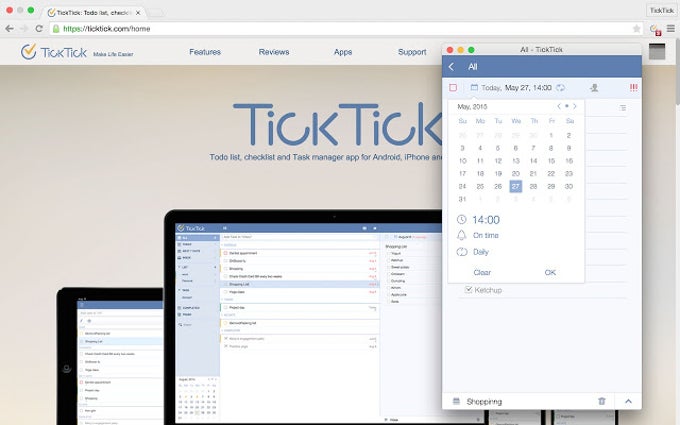Viewport: 680px width, 425px height.
Task: Click the TickTick extension icon in toolbar
Action: coord(655,29)
